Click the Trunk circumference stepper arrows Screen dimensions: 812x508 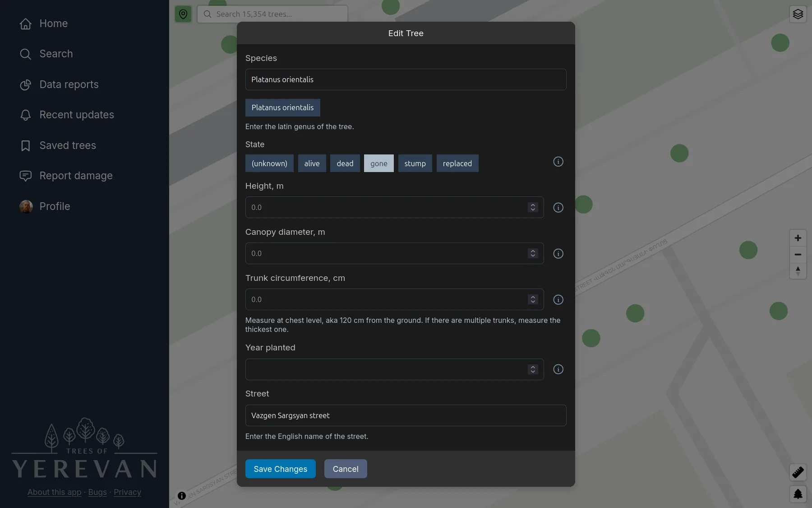(533, 299)
